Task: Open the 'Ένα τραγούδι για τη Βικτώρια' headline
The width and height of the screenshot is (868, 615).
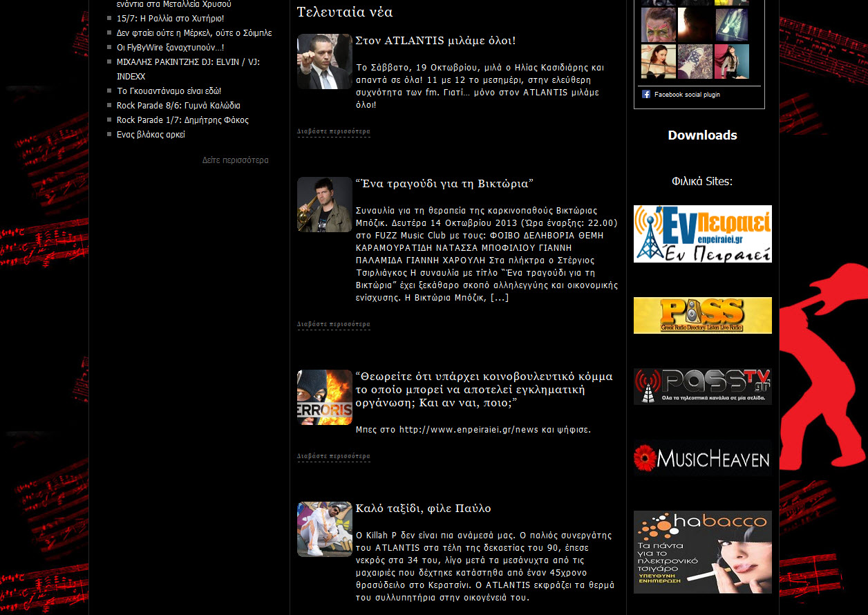Action: (444, 184)
